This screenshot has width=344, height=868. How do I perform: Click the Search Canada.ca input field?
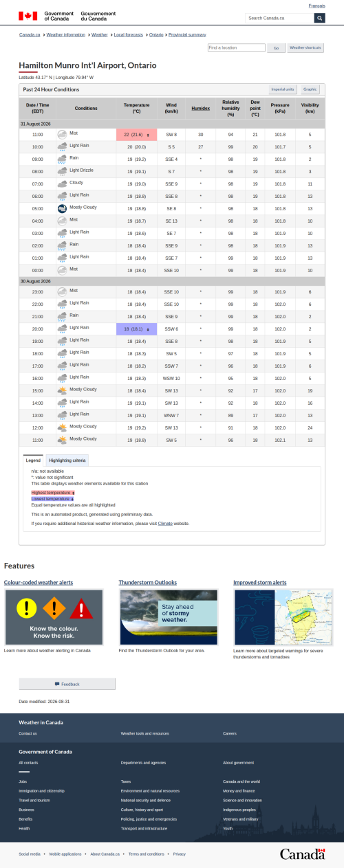280,18
